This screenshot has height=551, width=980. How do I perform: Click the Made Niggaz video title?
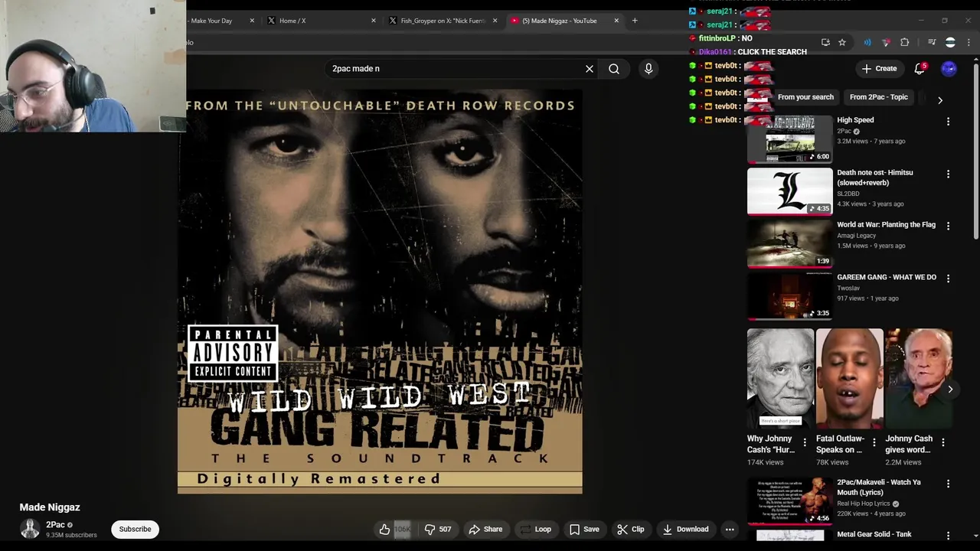pyautogui.click(x=50, y=507)
